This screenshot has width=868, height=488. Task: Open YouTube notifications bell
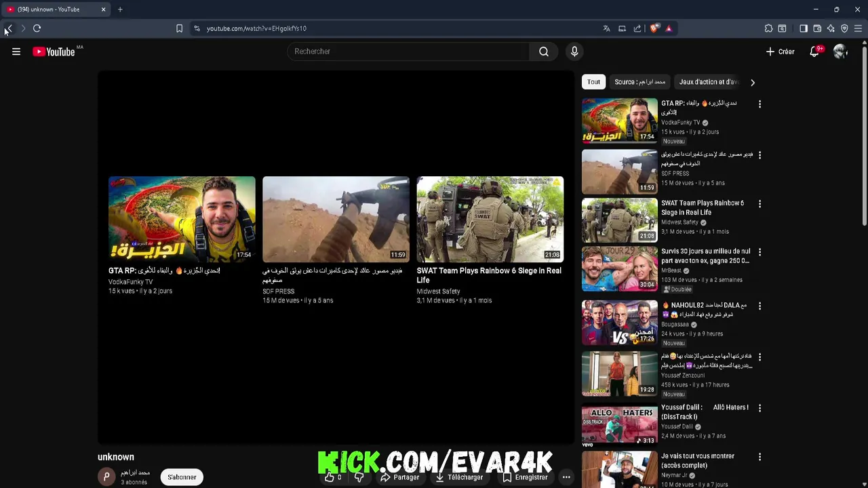[x=815, y=52]
